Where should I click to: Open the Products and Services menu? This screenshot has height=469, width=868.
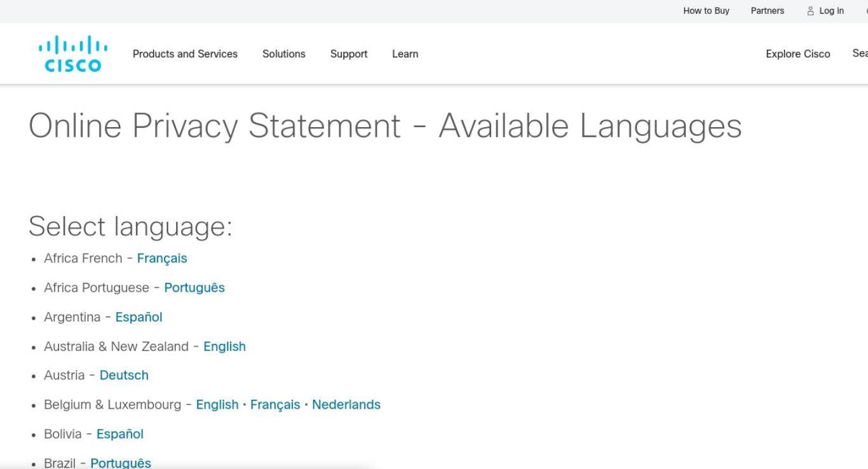click(x=185, y=54)
